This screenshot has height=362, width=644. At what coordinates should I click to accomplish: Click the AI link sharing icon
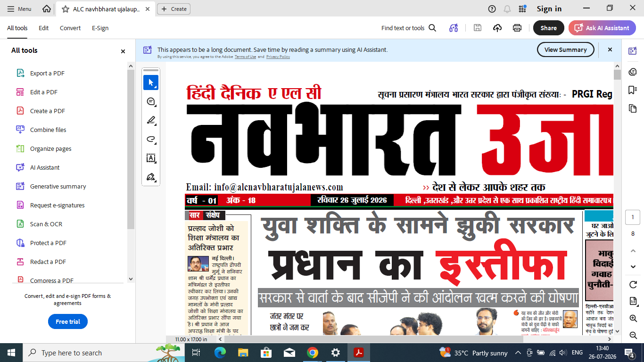pyautogui.click(x=454, y=28)
